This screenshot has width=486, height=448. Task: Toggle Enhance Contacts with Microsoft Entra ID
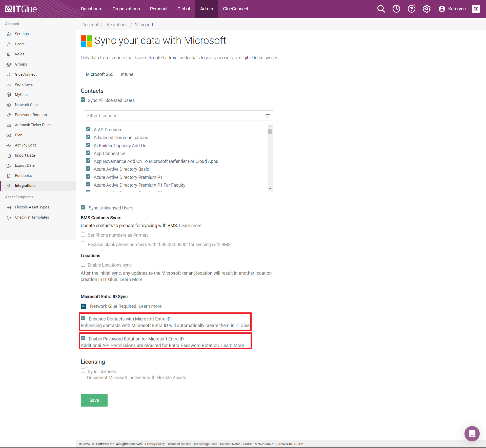pos(83,318)
